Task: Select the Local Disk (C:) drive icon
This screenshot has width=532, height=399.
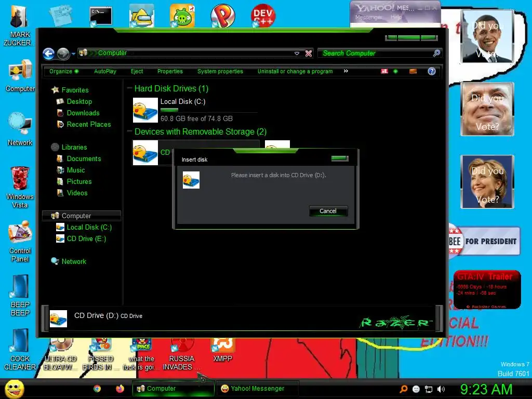Action: coord(145,110)
